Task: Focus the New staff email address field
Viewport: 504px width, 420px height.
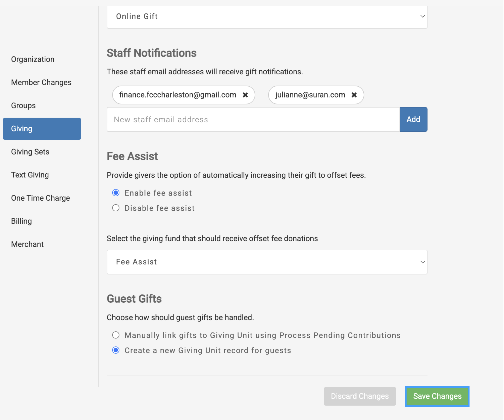Action: pyautogui.click(x=253, y=119)
